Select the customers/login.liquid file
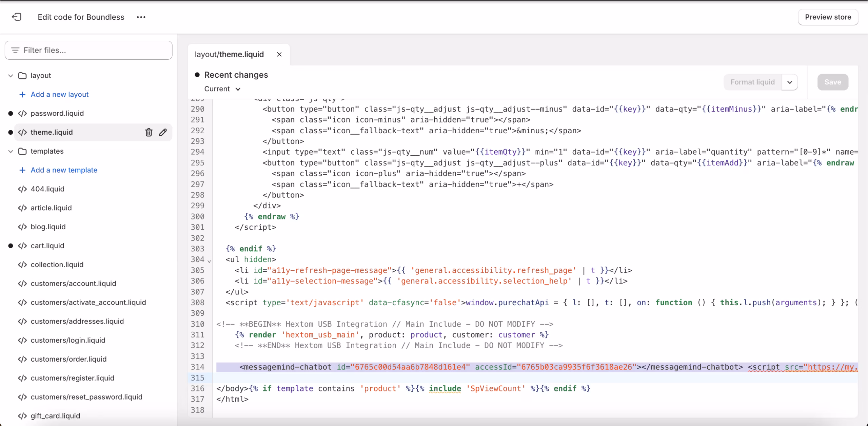The width and height of the screenshot is (868, 426). [x=67, y=340]
